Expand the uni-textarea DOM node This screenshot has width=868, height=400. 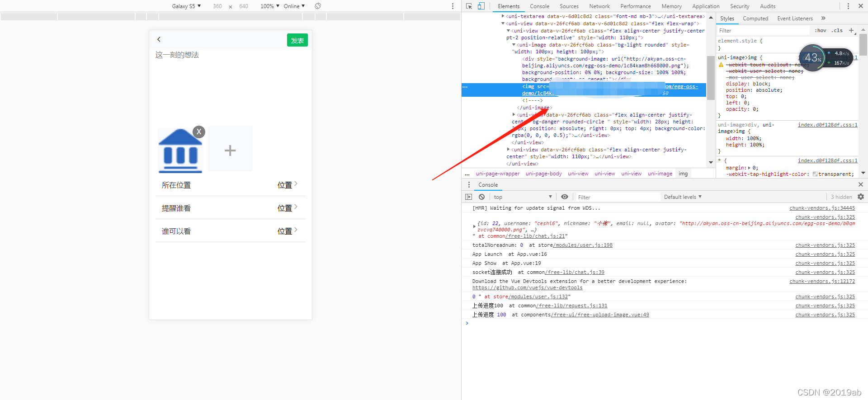503,16
